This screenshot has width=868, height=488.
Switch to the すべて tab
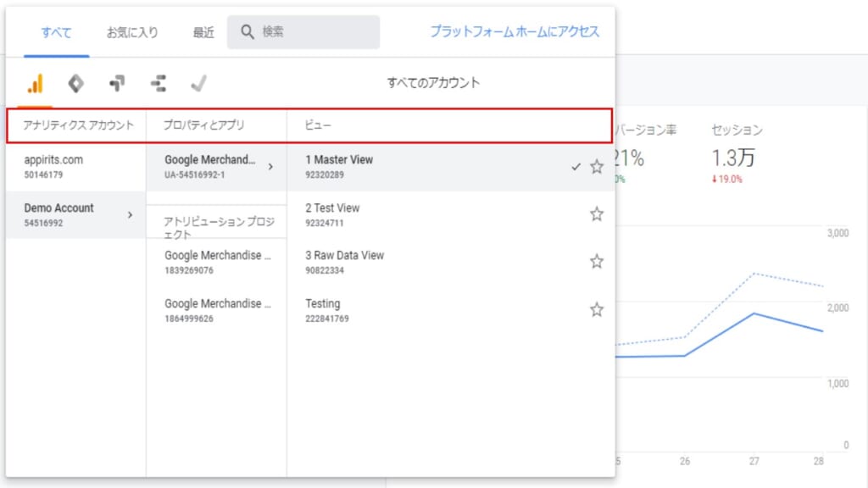click(57, 33)
